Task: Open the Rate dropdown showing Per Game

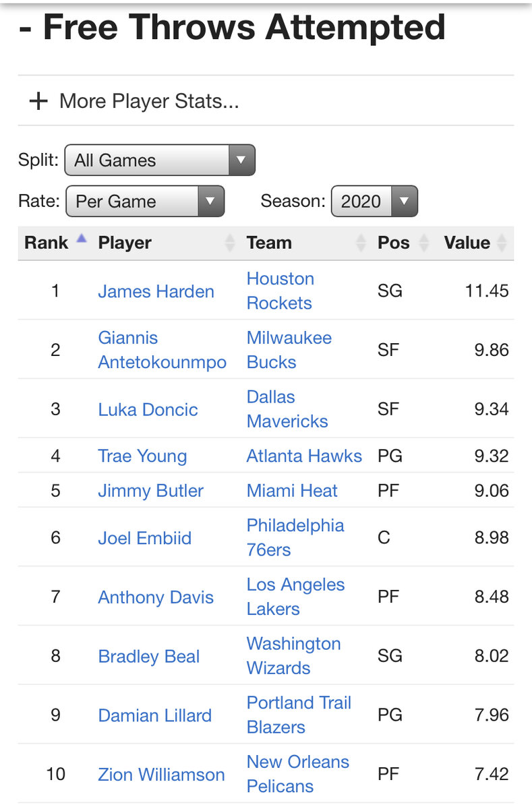Action: point(144,201)
